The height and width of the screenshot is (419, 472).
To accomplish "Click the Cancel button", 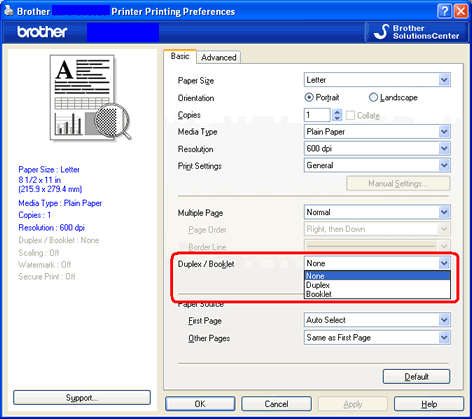I will (x=276, y=404).
